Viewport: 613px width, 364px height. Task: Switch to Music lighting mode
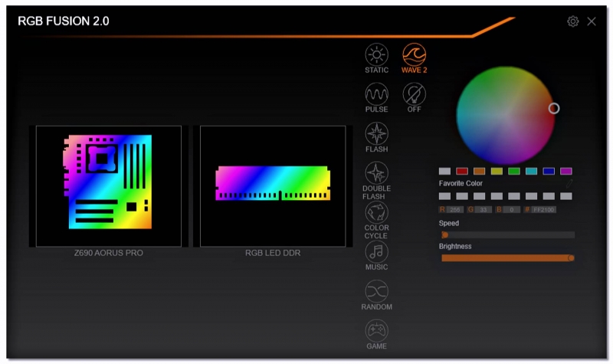(376, 256)
